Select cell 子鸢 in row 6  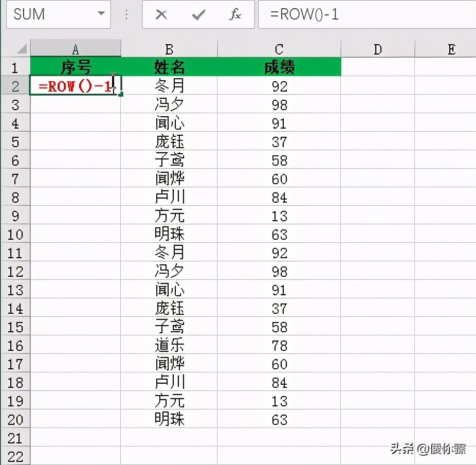[169, 160]
